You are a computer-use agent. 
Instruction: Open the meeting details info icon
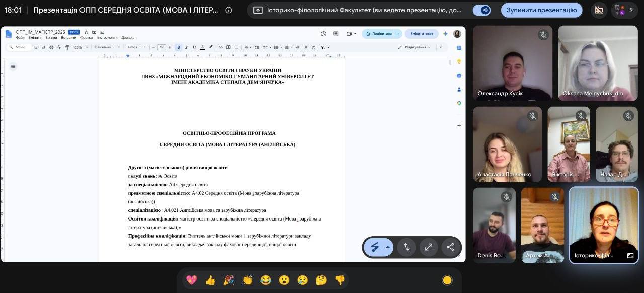coord(229,10)
